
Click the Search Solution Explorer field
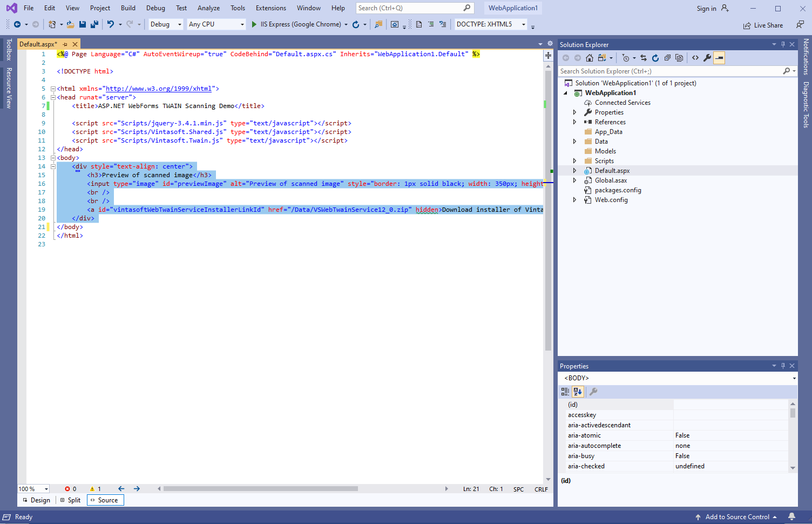tap(669, 71)
